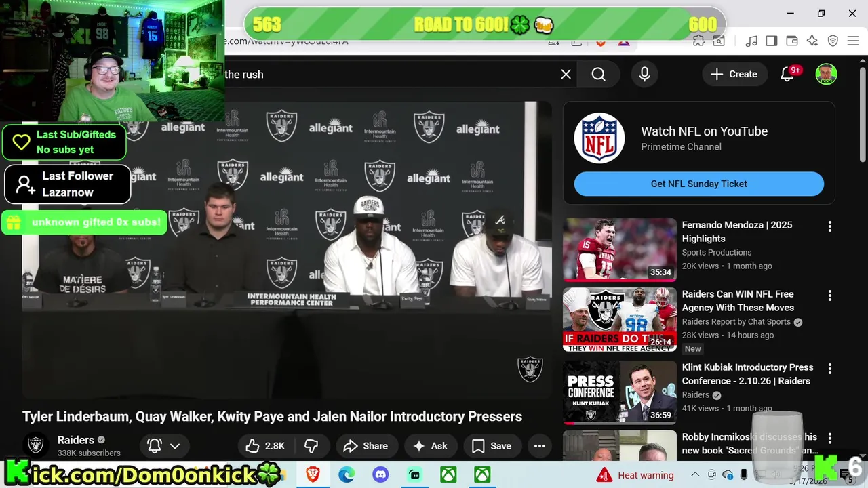Open options menu for Klint Kubiak video

pos(829,369)
